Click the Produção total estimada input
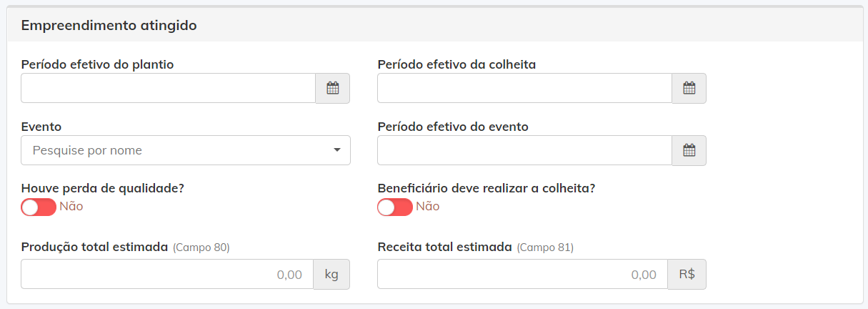Screen dimensions: 868x309 click(167, 274)
